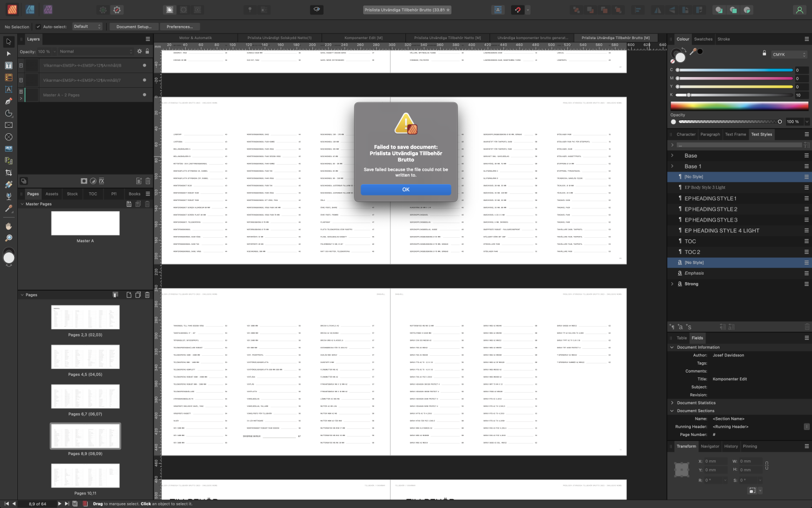Toggle visibility of the first Vikarmar layer

tap(144, 65)
